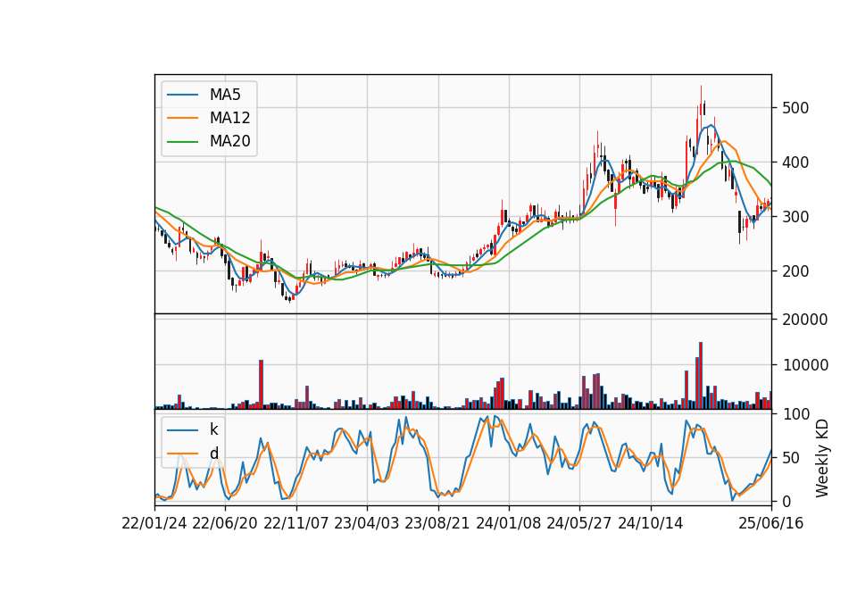This screenshot has width=857, height=616.
Task: Click the k legend label in KD panel
Action: pos(213,429)
